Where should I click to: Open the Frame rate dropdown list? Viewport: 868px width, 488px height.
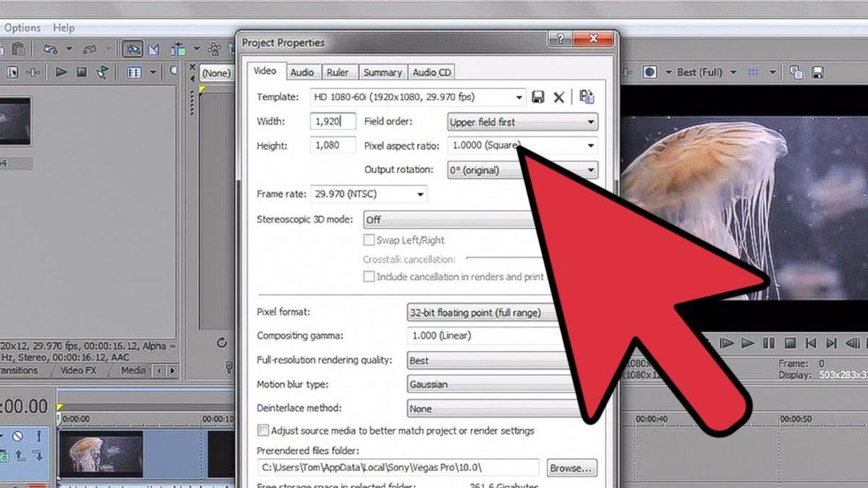(x=420, y=194)
